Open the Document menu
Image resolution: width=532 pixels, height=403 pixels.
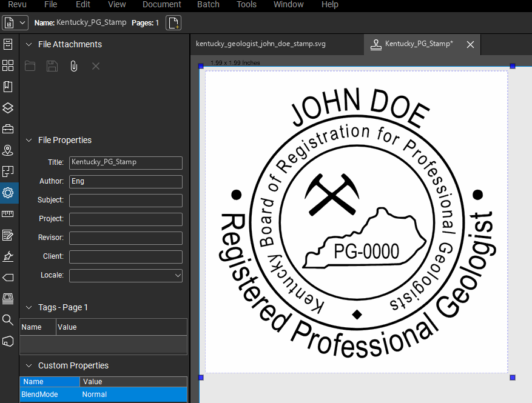tap(162, 4)
